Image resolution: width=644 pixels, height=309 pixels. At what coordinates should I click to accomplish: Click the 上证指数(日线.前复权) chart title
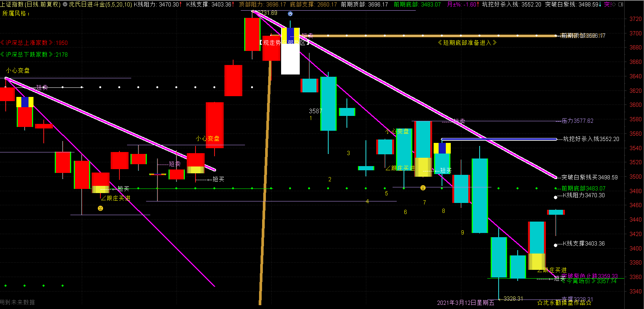point(30,5)
